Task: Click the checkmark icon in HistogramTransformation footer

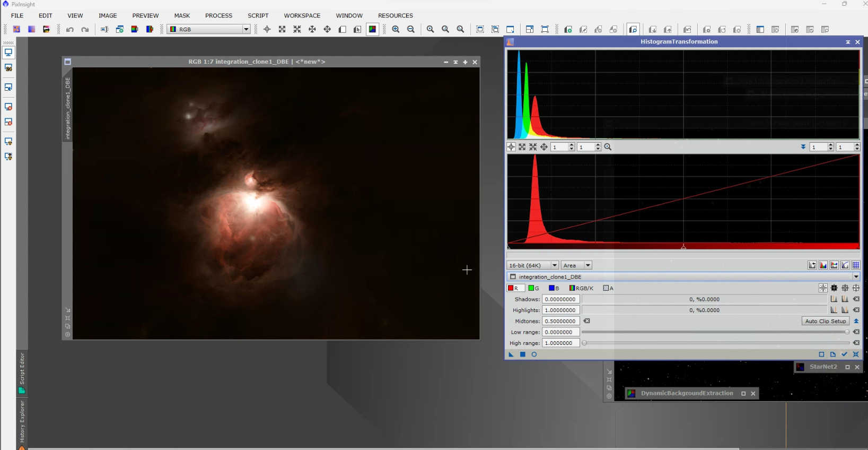Action: pos(844,354)
